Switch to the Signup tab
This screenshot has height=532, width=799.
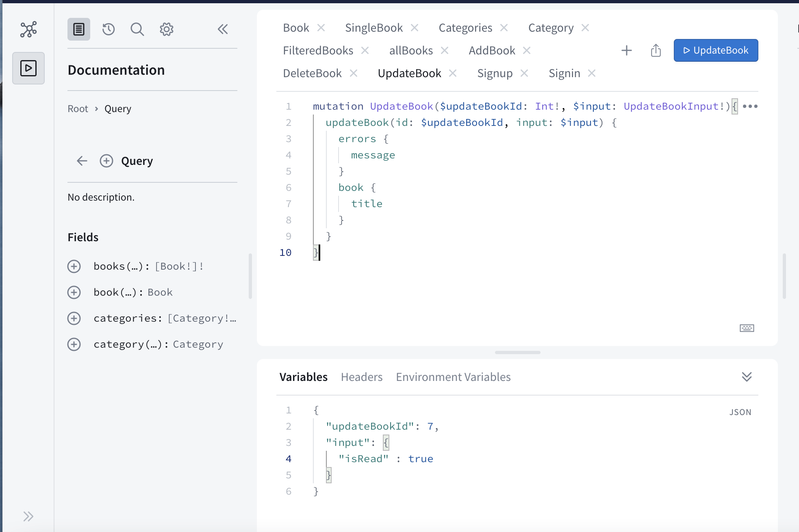coord(495,73)
